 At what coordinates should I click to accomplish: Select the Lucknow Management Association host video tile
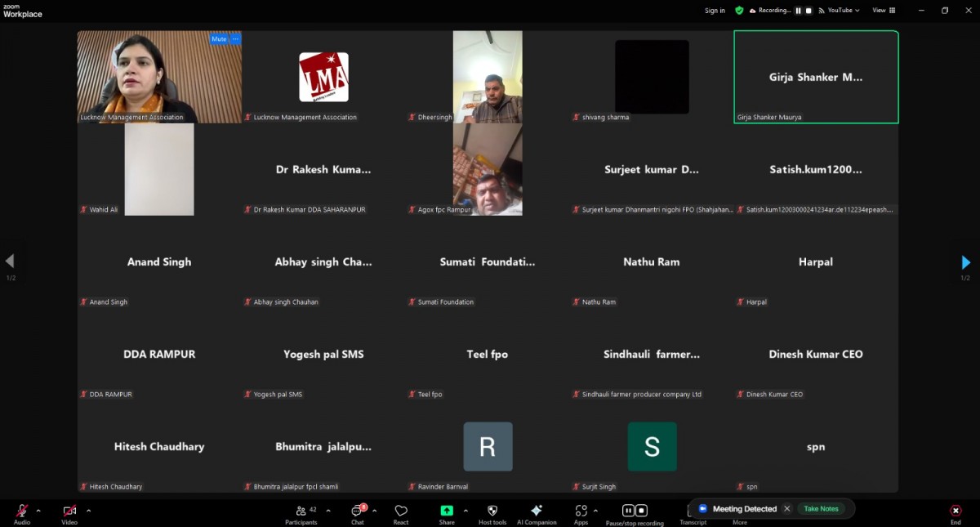(x=159, y=77)
